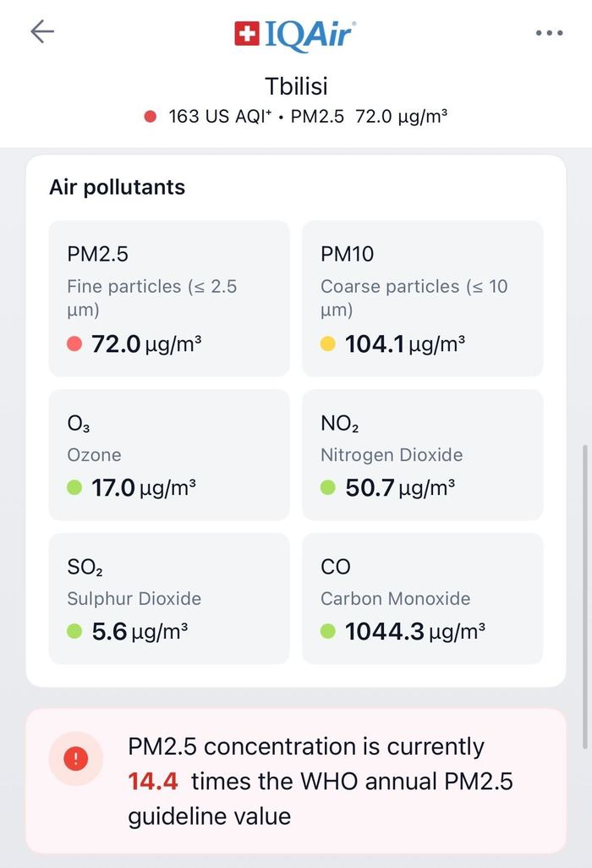
Task: Open the PM2.5 fine particles card
Action: pyautogui.click(x=169, y=298)
